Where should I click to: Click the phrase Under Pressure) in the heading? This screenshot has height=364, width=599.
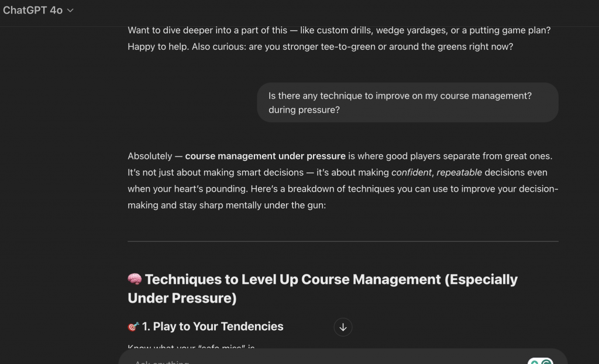(x=182, y=298)
